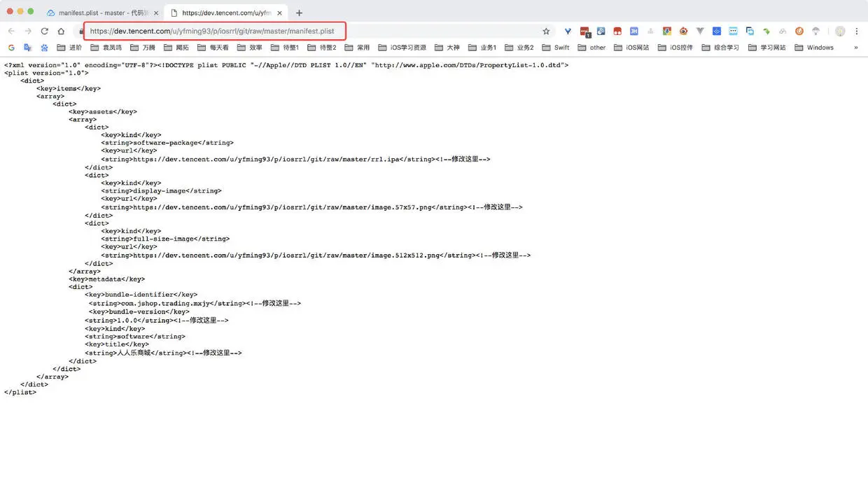Switch to the manifest.plist - master tab
This screenshot has width=868, height=497.
[101, 13]
